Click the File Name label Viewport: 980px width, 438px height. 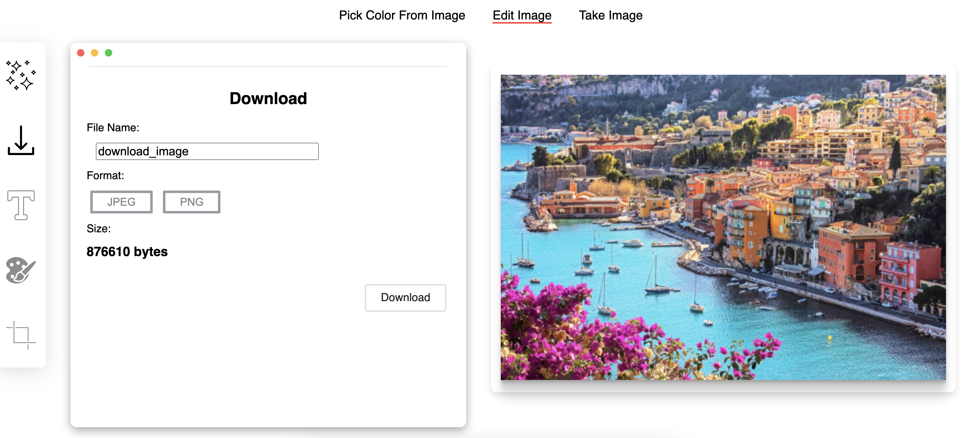tap(113, 128)
